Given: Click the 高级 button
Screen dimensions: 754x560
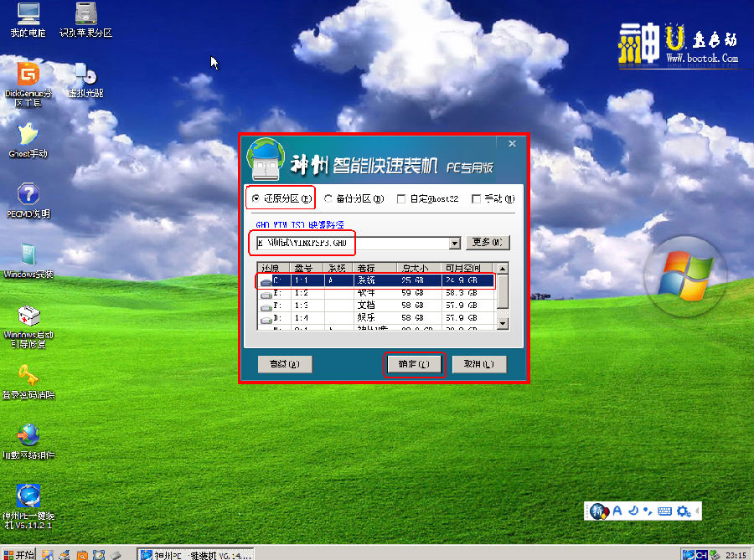Looking at the screenshot, I should (x=286, y=364).
